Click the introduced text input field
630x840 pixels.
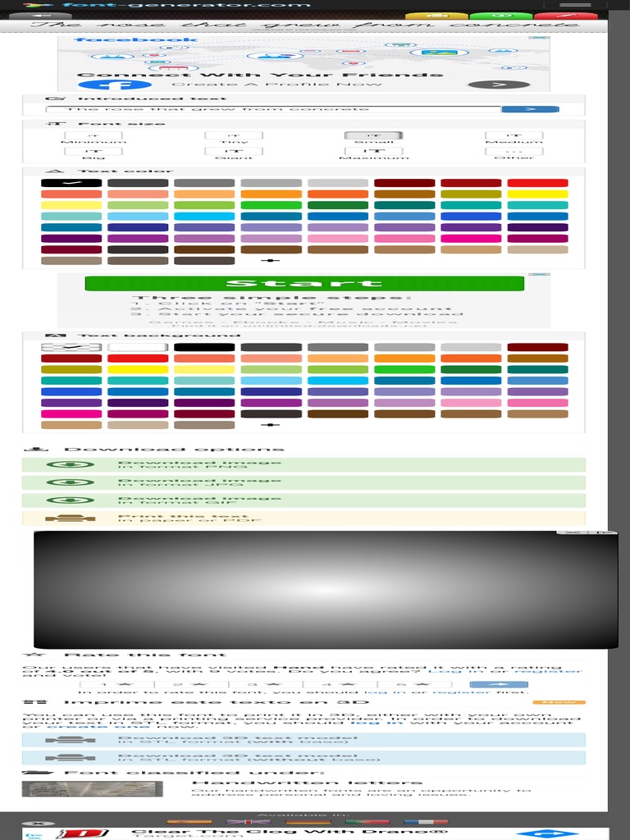click(273, 109)
